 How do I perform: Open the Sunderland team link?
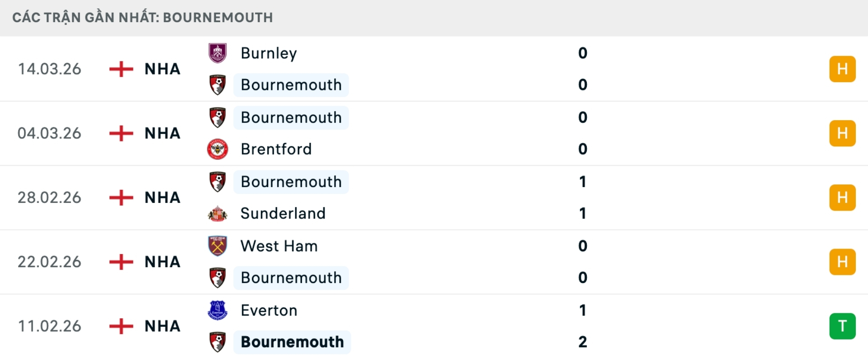click(x=283, y=213)
